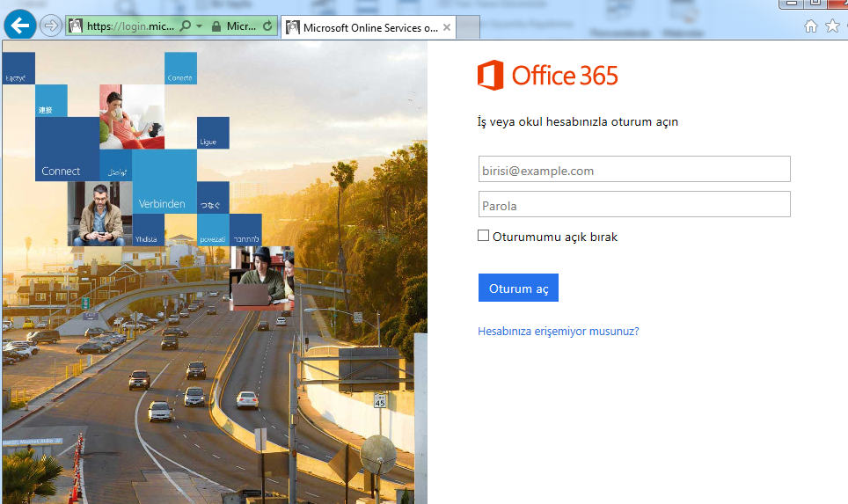This screenshot has width=848, height=504.
Task: Refresh the page with reload icon
Action: [x=267, y=26]
